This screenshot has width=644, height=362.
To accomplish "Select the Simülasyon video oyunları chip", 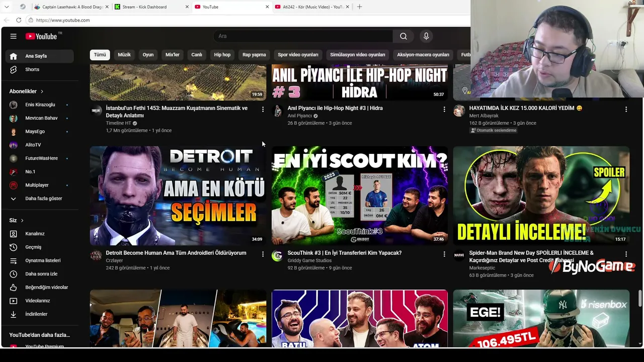I will click(x=358, y=55).
